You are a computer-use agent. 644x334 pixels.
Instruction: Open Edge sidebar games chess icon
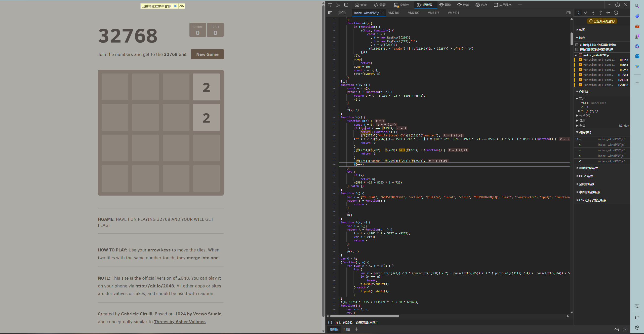[x=637, y=36]
